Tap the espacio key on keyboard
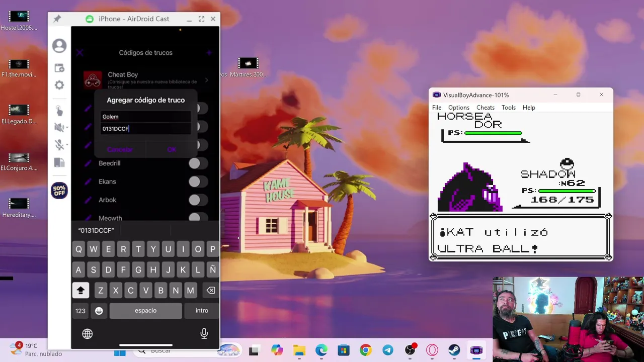 tap(145, 311)
